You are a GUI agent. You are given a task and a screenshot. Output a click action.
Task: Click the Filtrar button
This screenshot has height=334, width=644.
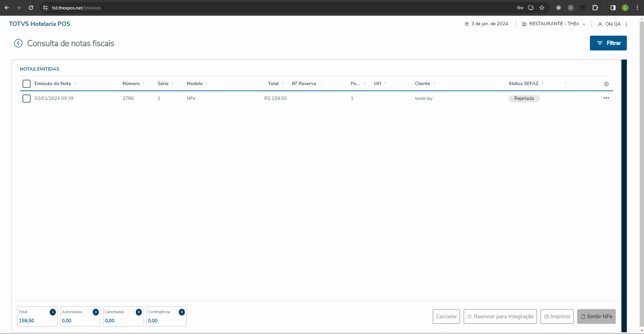(608, 43)
